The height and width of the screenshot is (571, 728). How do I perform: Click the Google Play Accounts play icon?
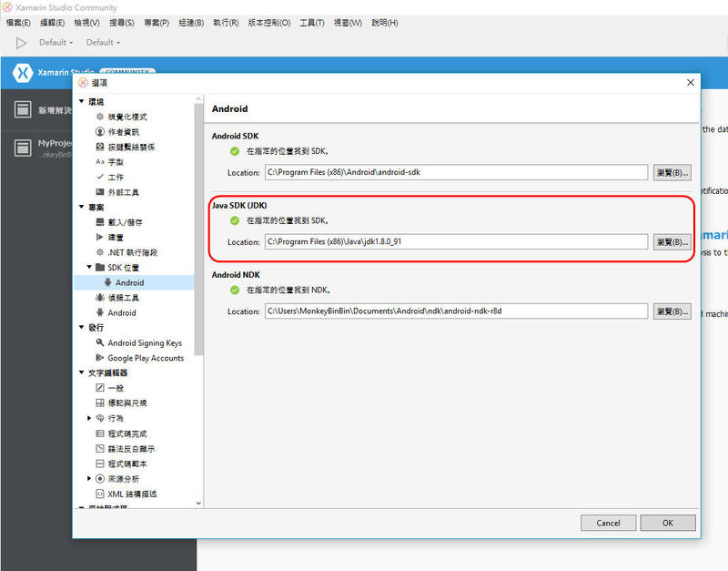(x=99, y=358)
